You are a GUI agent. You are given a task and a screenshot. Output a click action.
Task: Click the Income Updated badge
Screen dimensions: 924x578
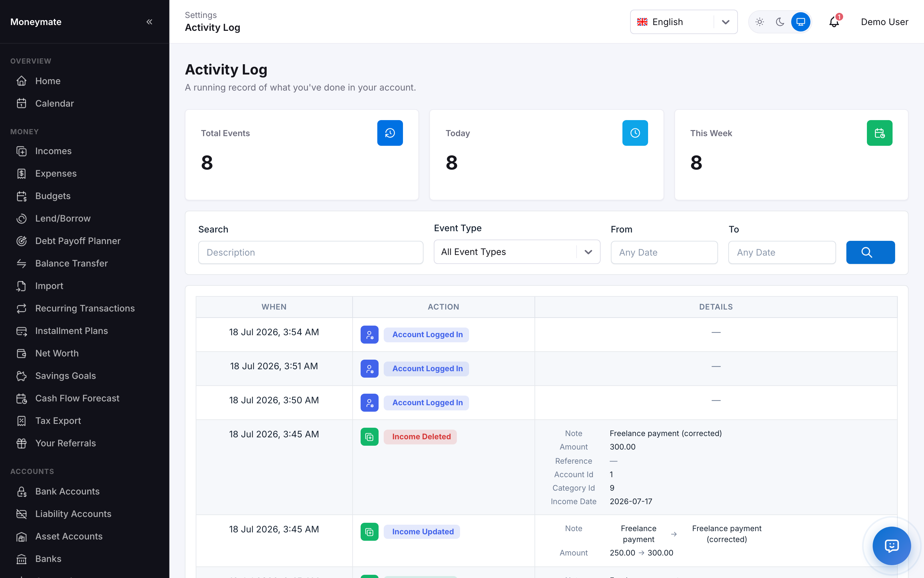tap(422, 532)
